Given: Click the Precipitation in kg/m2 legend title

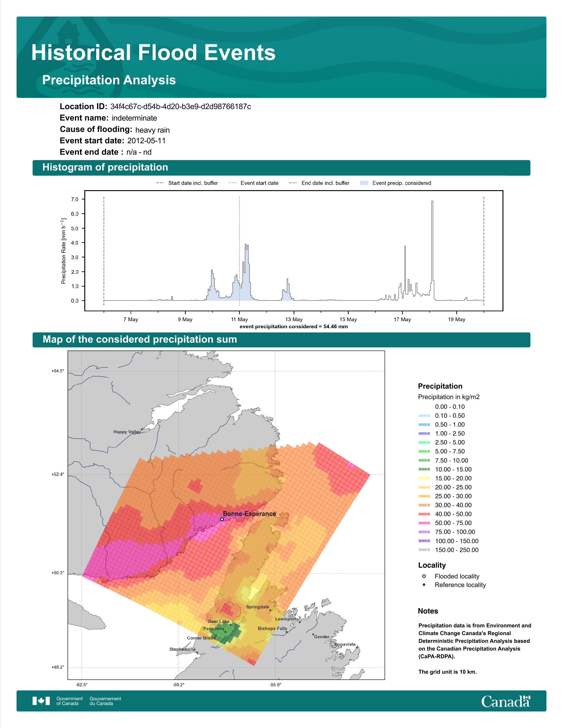Looking at the screenshot, I should 449,397.
